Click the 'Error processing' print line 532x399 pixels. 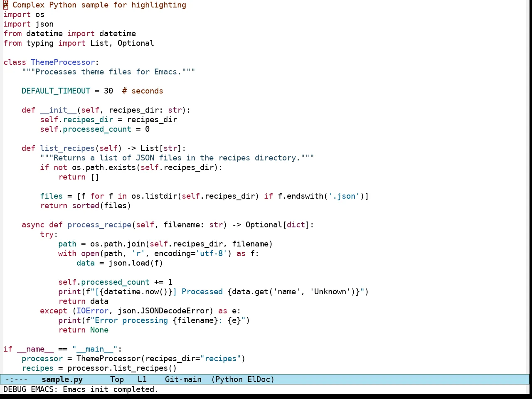pyautogui.click(x=154, y=320)
